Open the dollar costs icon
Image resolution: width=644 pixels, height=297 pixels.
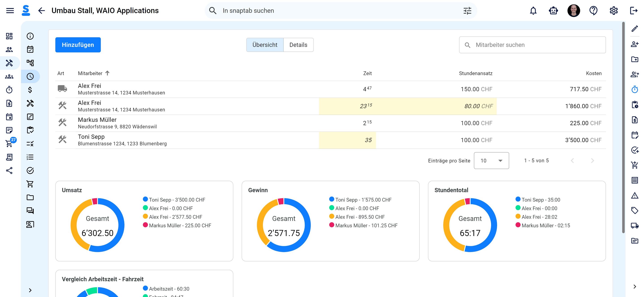(x=30, y=90)
